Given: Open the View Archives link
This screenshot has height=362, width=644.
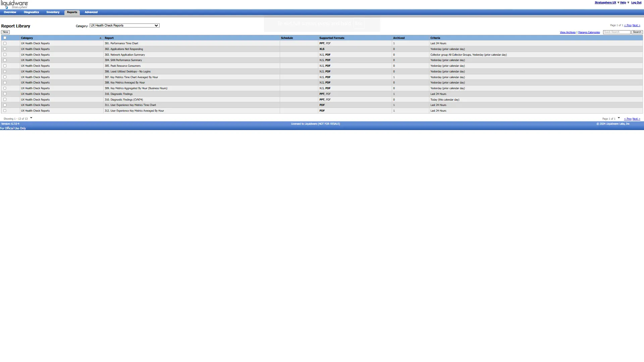Looking at the screenshot, I should tap(568, 33).
